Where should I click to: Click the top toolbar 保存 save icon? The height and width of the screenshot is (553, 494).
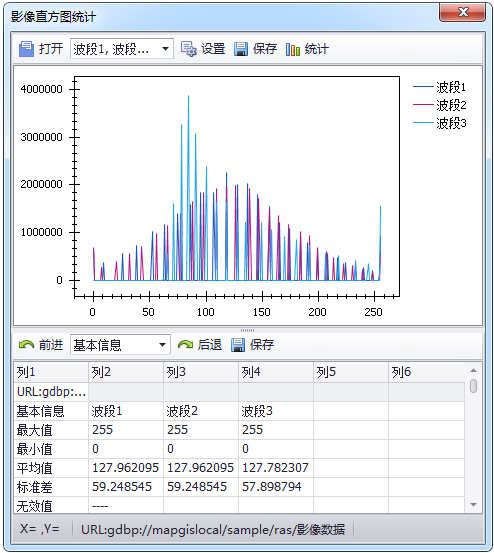(x=241, y=49)
